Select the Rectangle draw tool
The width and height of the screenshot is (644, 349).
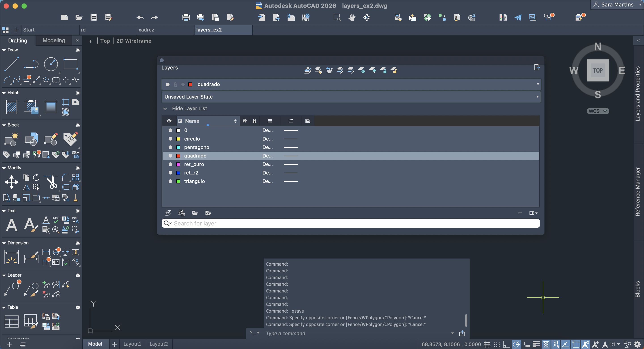pyautogui.click(x=70, y=64)
